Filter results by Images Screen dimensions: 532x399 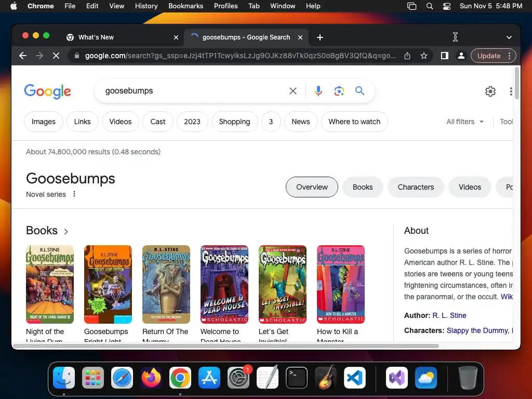(x=44, y=122)
